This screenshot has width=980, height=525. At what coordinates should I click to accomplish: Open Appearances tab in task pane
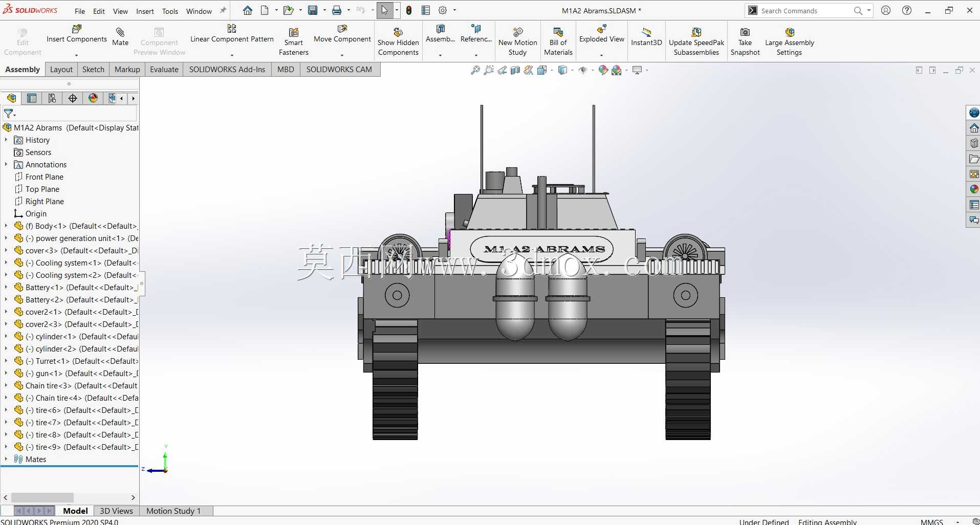point(974,189)
